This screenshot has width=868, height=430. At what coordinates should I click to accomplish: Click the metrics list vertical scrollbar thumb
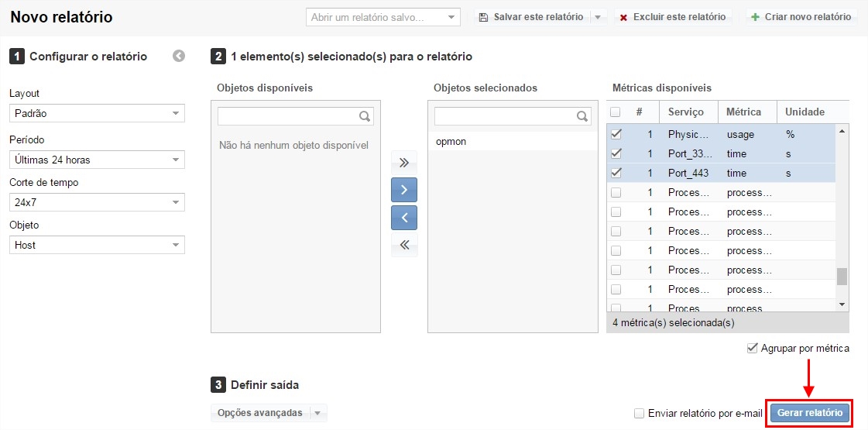point(842,277)
